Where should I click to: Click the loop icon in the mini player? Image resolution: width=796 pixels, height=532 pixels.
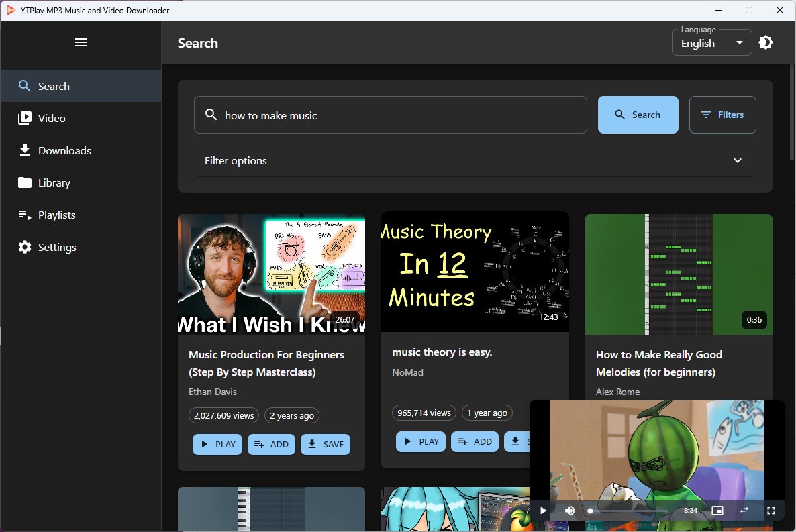744,511
